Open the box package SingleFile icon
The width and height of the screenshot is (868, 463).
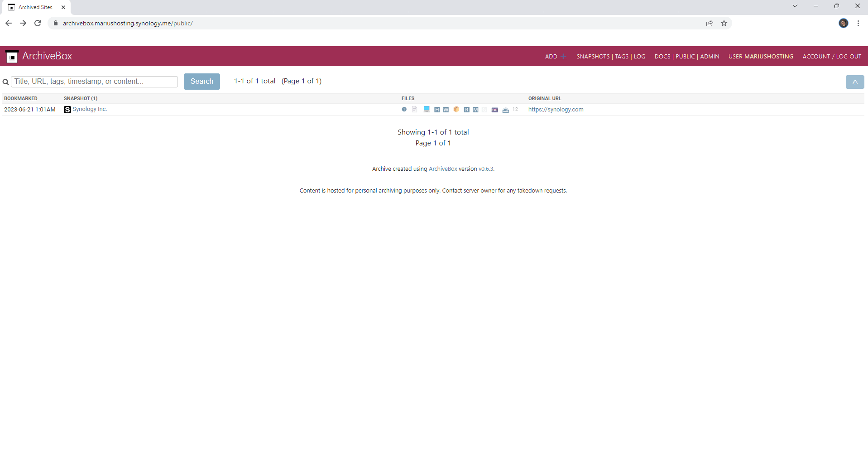coord(456,109)
